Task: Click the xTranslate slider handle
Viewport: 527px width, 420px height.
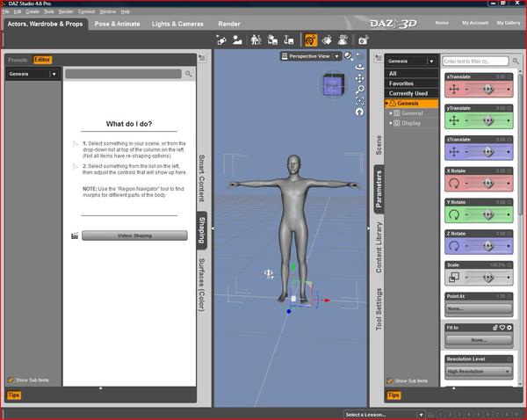Action: point(488,89)
